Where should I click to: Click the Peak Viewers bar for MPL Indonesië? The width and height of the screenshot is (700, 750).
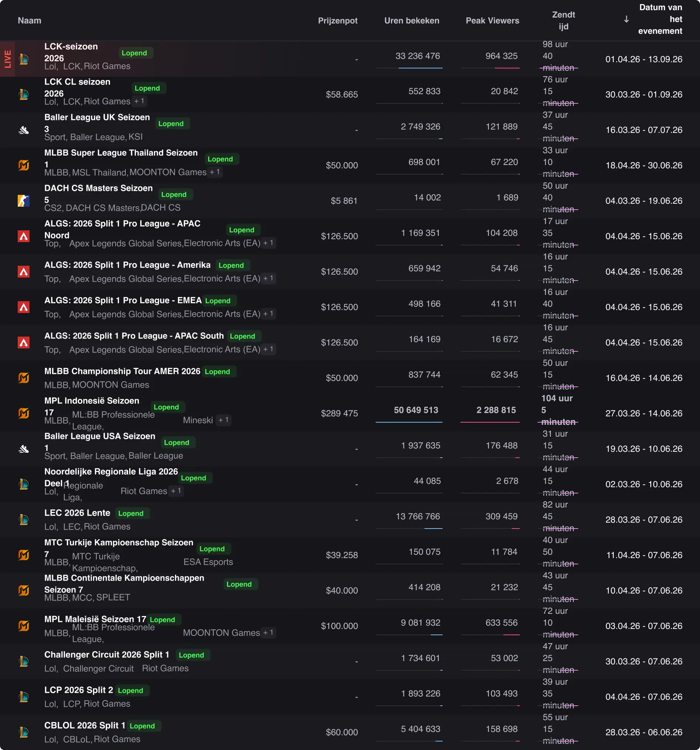pyautogui.click(x=490, y=422)
